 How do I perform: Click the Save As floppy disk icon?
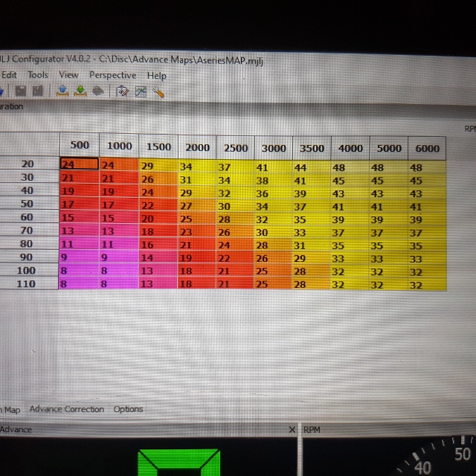(x=38, y=91)
